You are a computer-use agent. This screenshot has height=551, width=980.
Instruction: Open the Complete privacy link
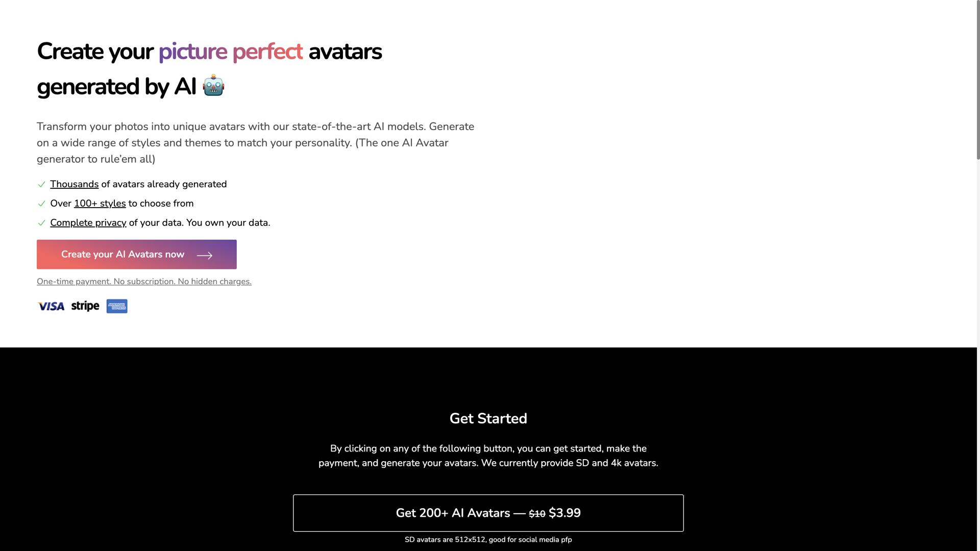tap(88, 223)
